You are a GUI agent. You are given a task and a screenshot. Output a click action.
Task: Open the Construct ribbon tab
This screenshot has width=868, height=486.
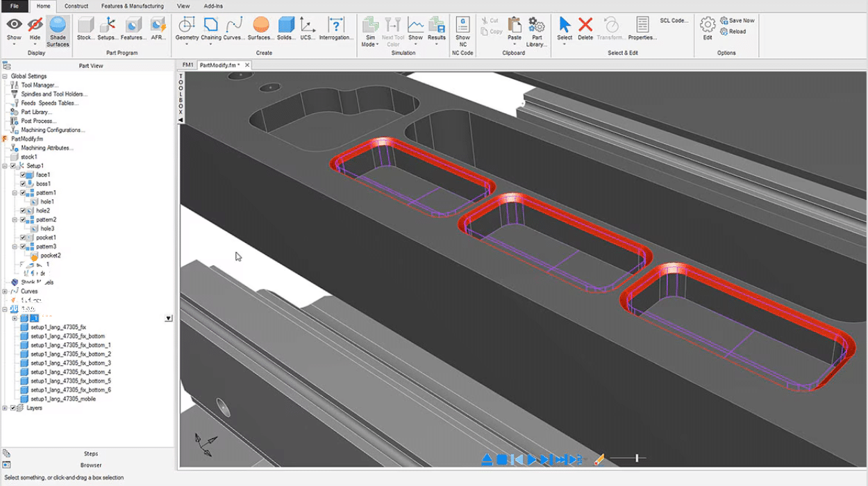(76, 6)
